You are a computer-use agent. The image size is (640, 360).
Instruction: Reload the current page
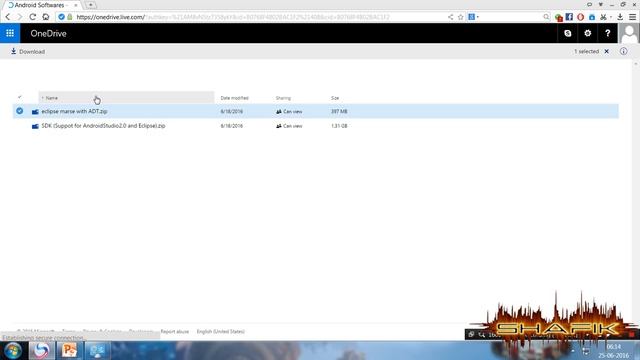(33, 17)
